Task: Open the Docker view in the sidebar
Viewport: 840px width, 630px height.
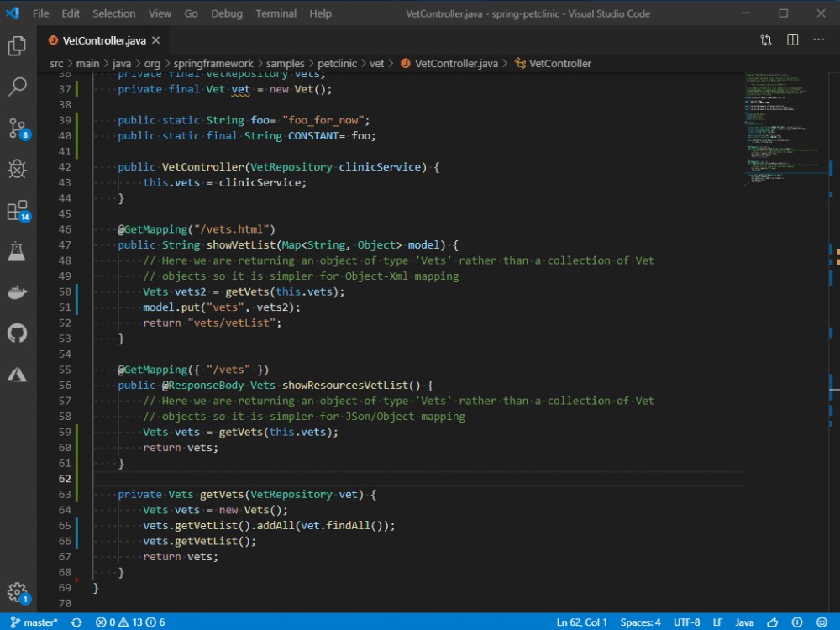Action: click(x=18, y=292)
